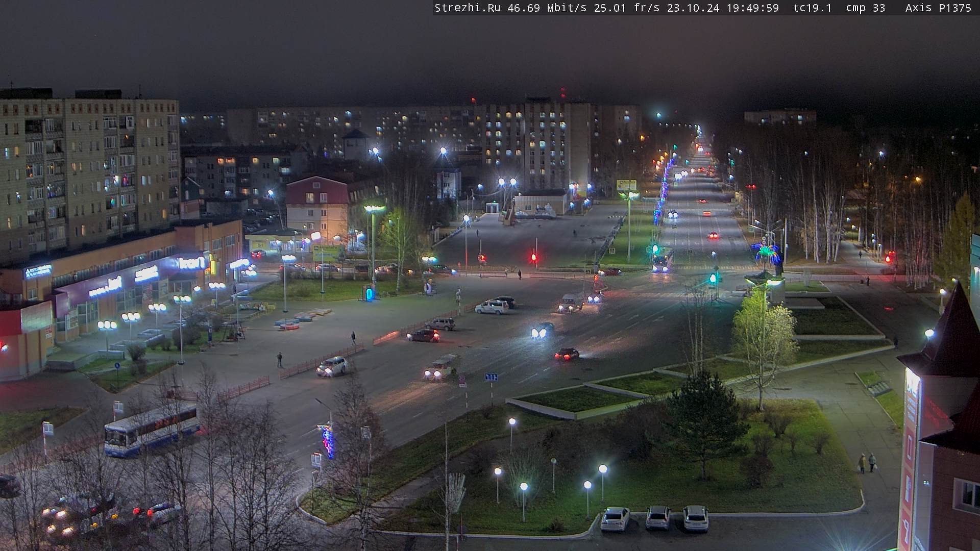Select the "46.69 Mbit/s" bitrate value
The width and height of the screenshot is (980, 551).
coord(546,8)
